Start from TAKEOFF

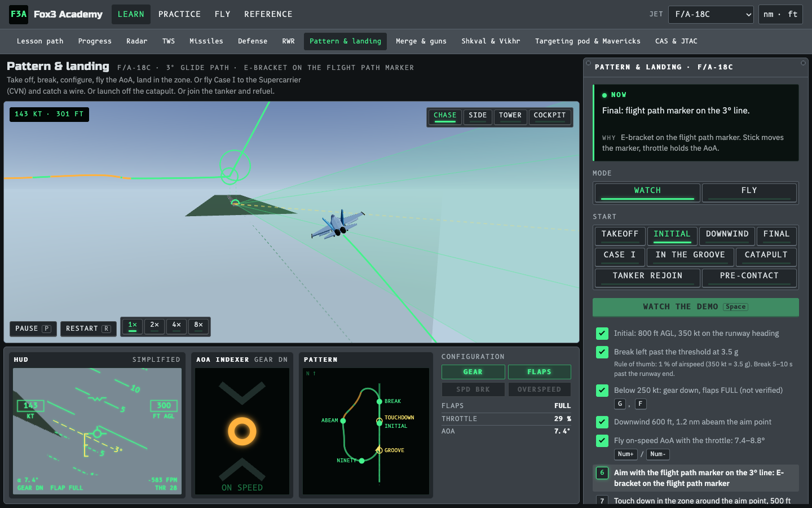click(620, 235)
